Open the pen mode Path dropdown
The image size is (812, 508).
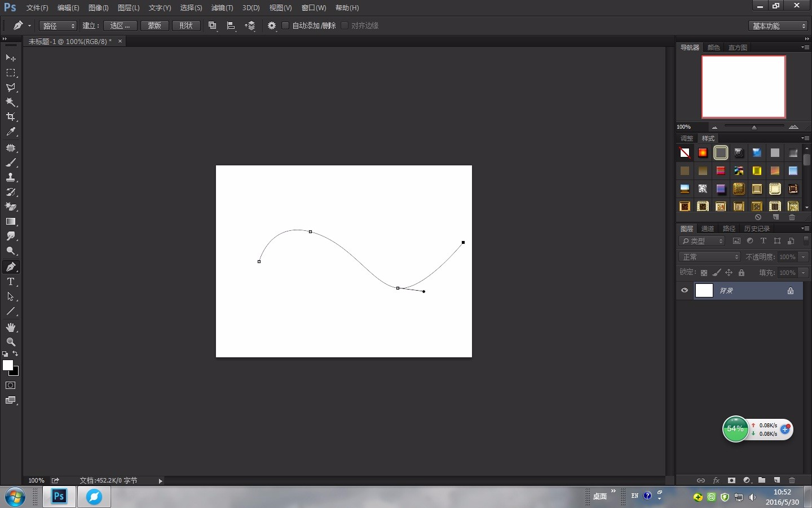point(58,26)
